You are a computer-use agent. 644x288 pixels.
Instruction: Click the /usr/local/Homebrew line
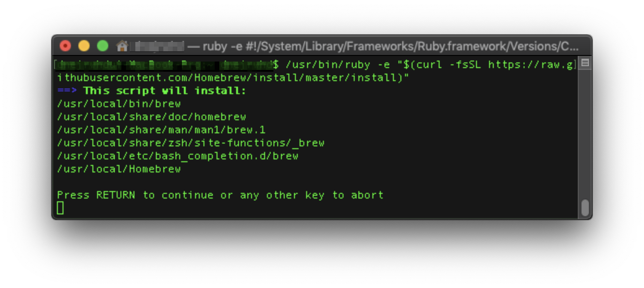click(x=119, y=169)
